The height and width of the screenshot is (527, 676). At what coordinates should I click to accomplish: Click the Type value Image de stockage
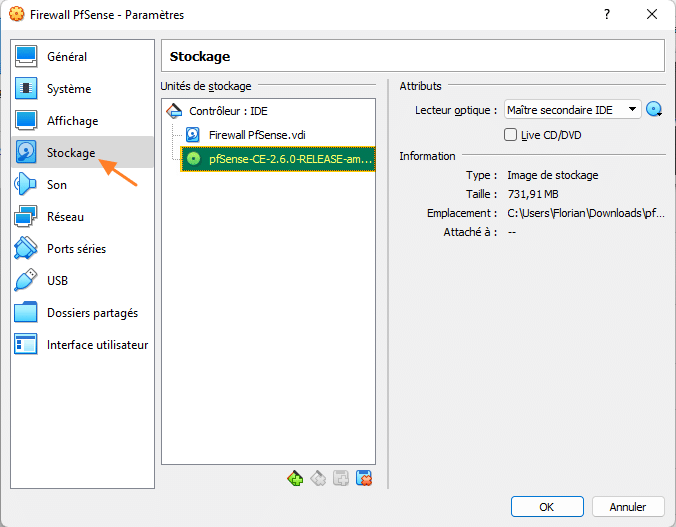(x=553, y=175)
